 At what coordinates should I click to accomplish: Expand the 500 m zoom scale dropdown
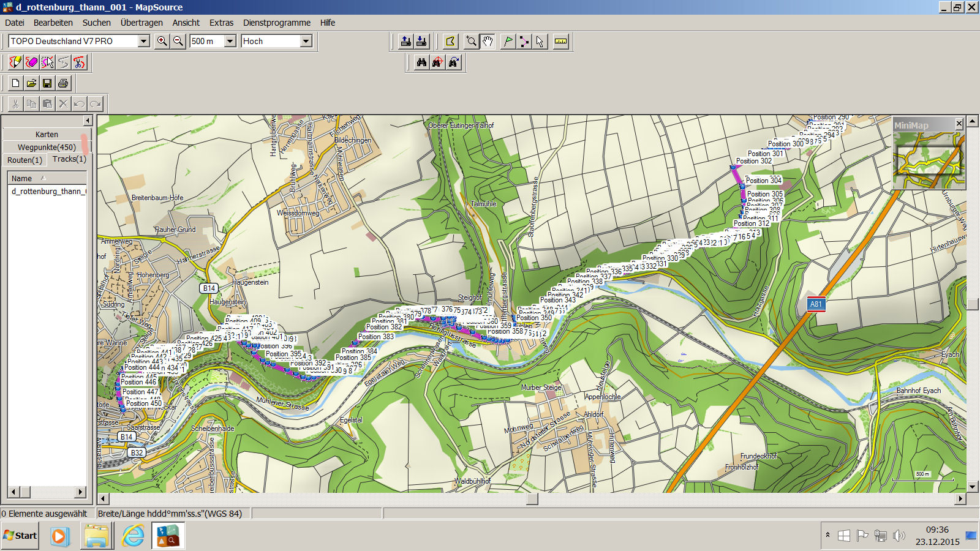230,41
